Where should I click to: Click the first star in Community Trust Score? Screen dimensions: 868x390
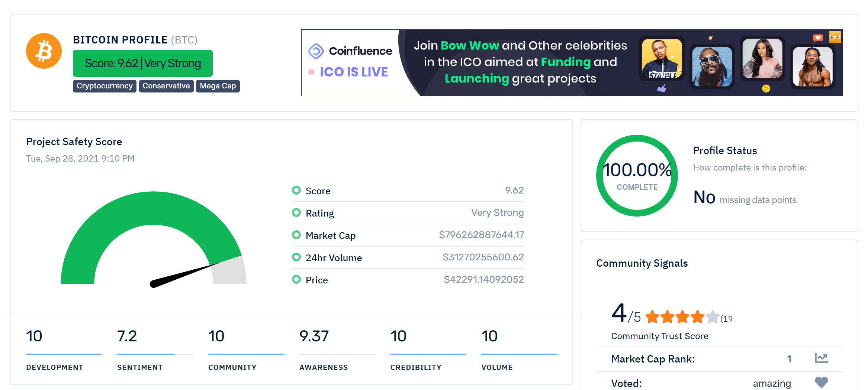point(652,317)
